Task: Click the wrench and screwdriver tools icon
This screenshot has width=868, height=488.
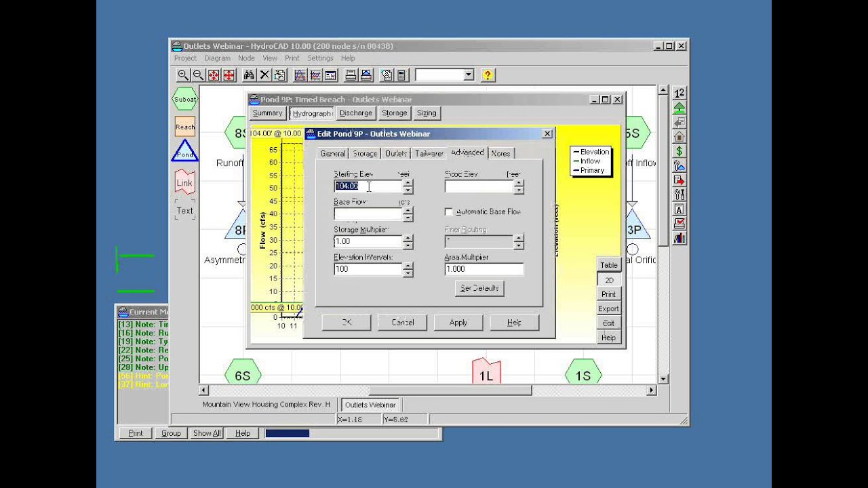Action: [x=679, y=195]
